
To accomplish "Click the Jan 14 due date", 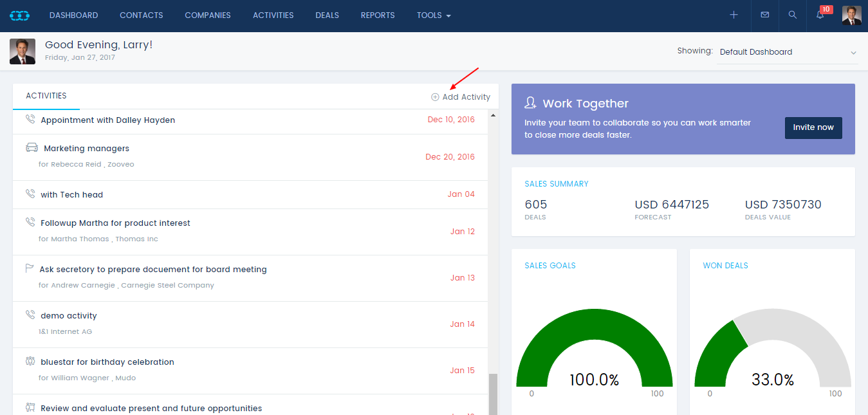I will click(x=463, y=324).
